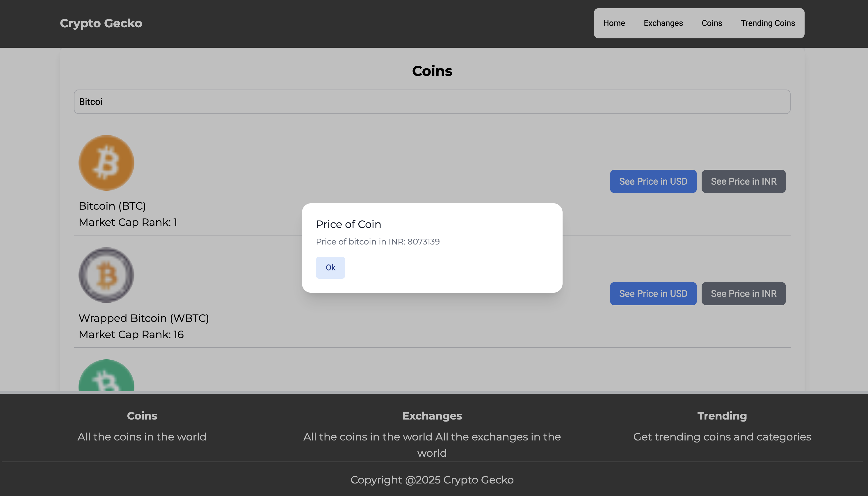Screen dimensions: 868x496
Task: Click See Price in USD for Bitcoin
Action: click(x=653, y=182)
